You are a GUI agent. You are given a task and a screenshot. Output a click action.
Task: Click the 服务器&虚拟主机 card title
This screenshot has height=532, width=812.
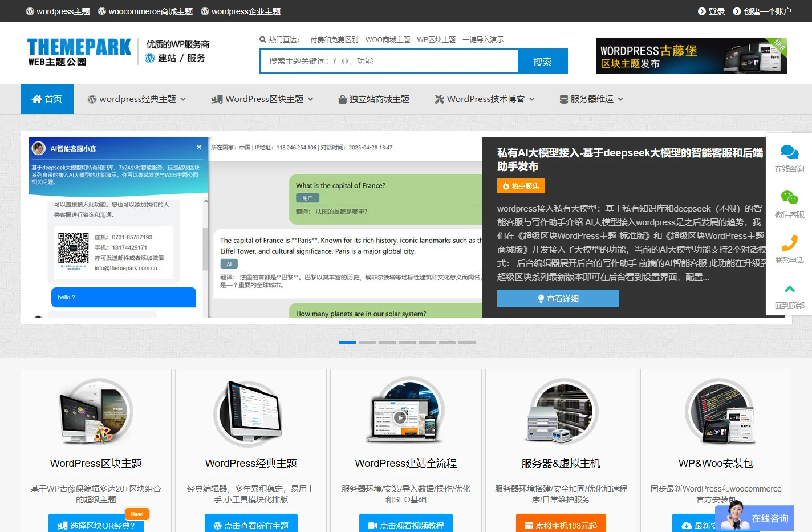pos(561,464)
